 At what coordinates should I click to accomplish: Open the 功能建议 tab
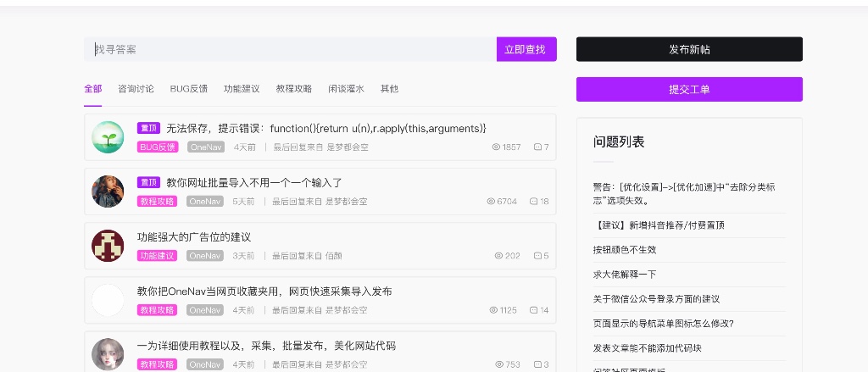[242, 89]
